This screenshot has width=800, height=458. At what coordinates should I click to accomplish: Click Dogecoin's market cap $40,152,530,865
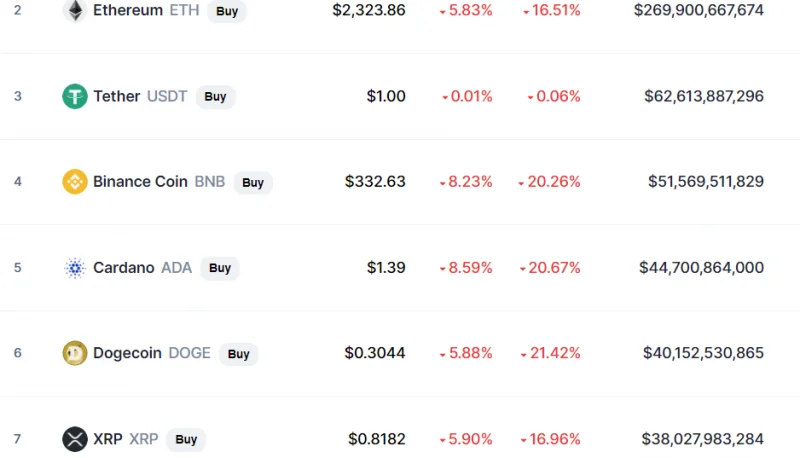tap(703, 353)
